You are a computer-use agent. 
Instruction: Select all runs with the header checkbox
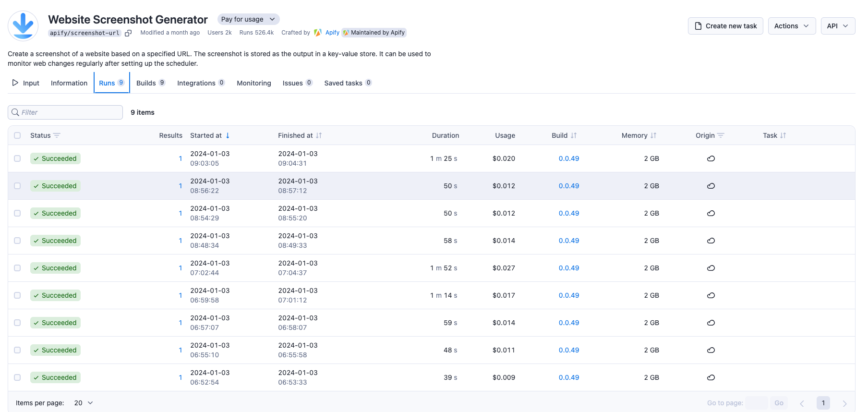pos(17,135)
